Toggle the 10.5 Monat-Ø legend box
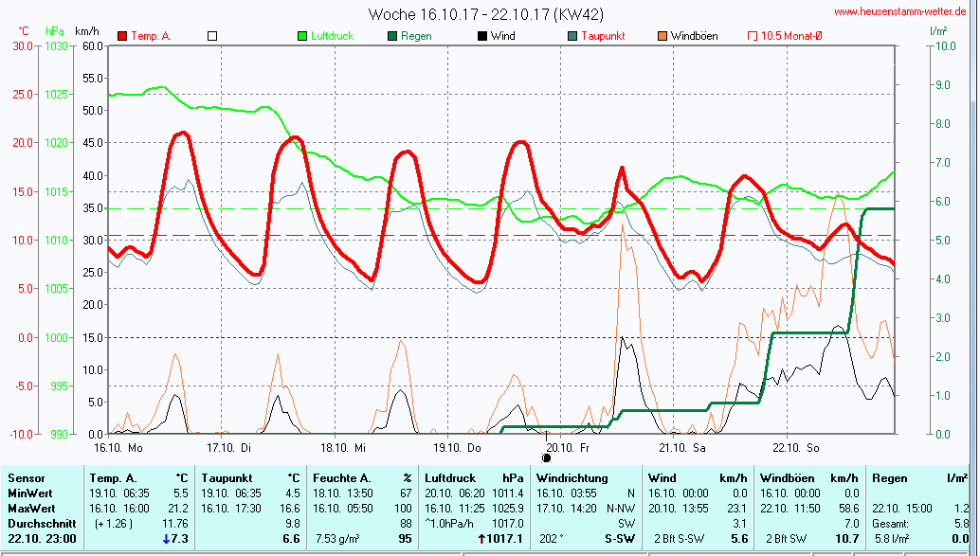The image size is (980, 556). 753,36
